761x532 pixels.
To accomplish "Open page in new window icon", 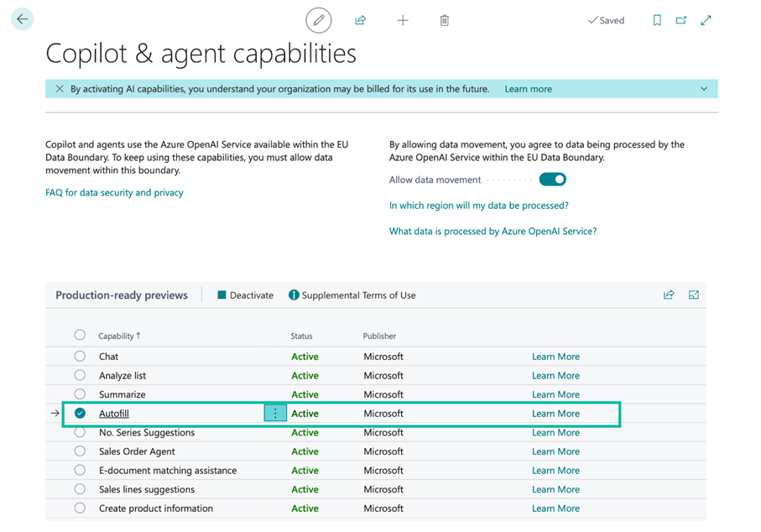I will pyautogui.click(x=681, y=20).
